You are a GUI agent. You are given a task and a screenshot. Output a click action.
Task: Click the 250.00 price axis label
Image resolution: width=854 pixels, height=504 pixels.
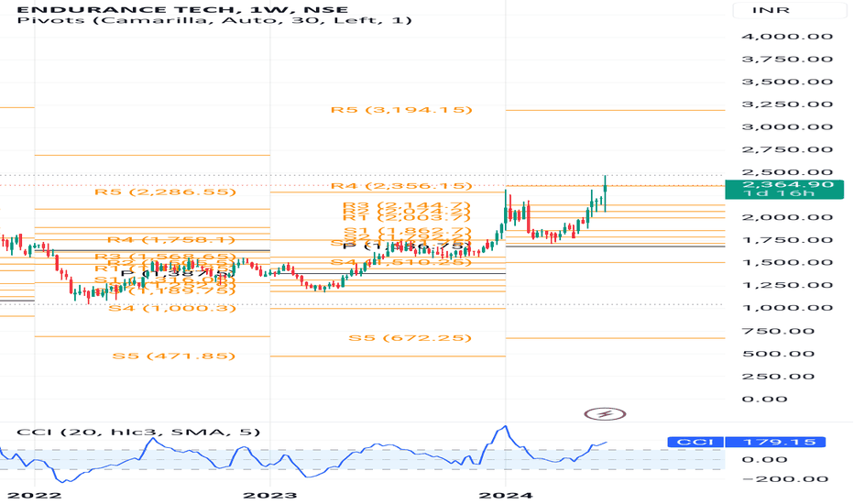(x=778, y=377)
